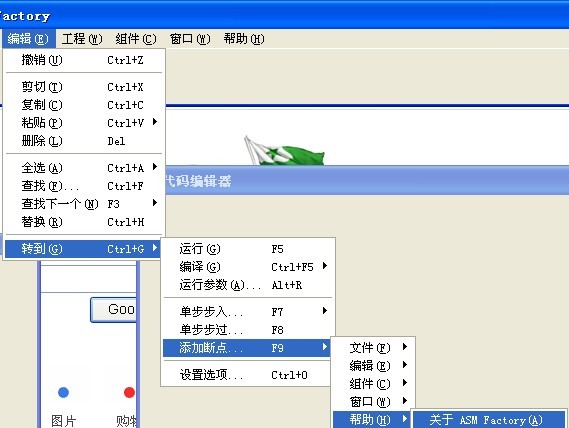Click the Goo search button
569x428 pixels.
[x=114, y=309]
